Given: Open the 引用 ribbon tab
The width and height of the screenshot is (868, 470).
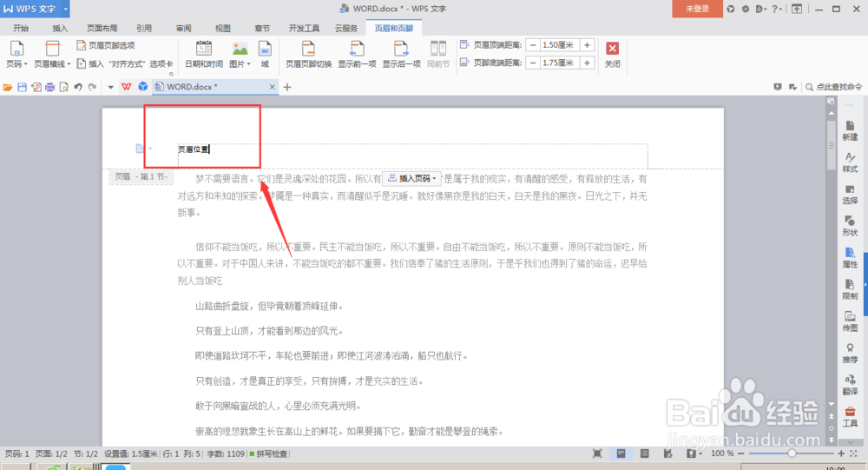Looking at the screenshot, I should [x=144, y=29].
